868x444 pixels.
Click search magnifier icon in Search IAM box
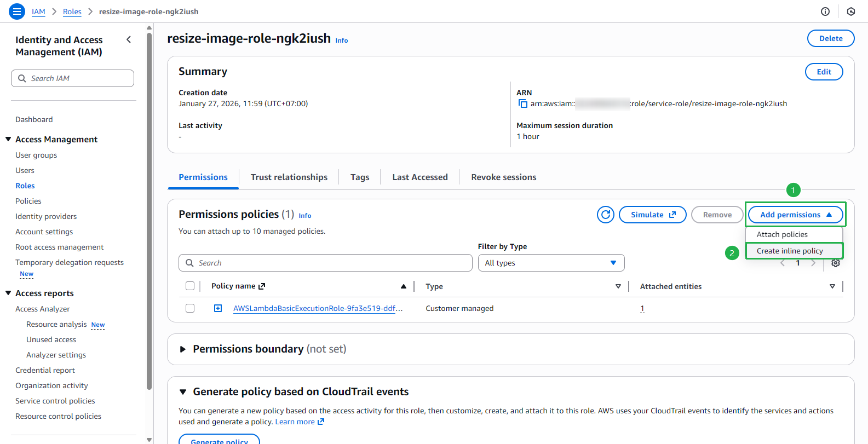22,78
